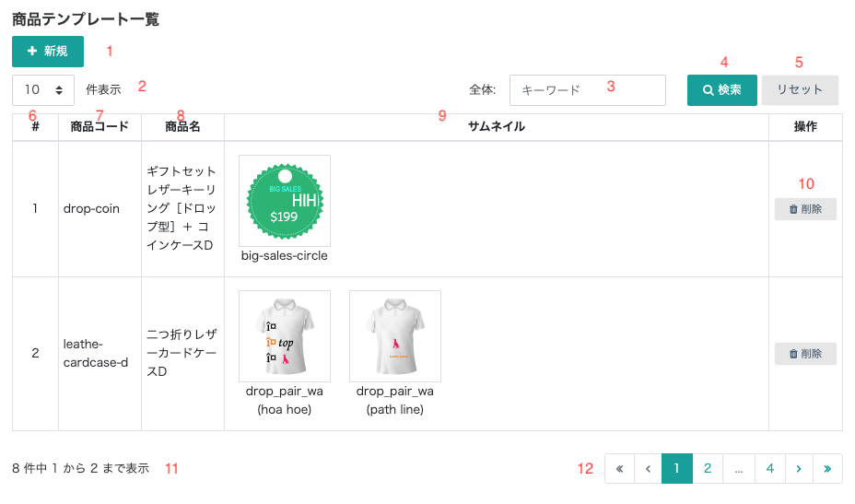855x504 pixels.
Task: Click the # column header
Action: click(35, 127)
